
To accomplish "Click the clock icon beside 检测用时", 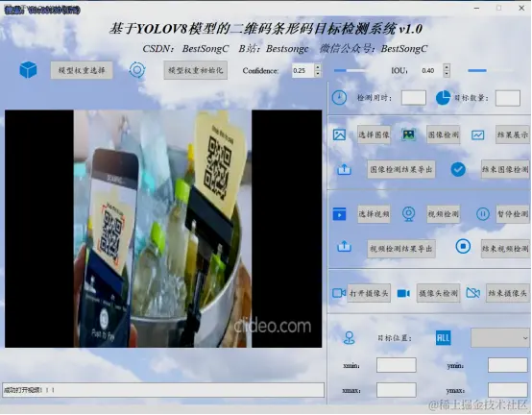I will tap(339, 98).
